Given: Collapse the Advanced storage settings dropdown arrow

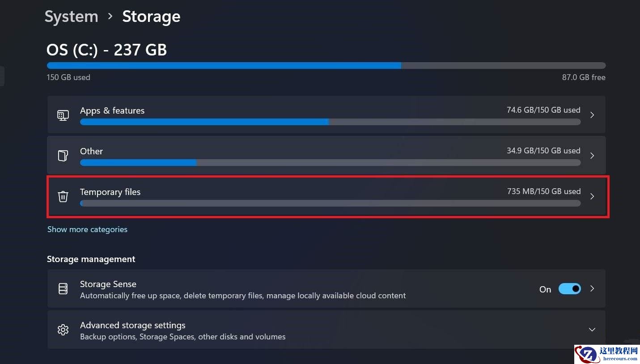Looking at the screenshot, I should pyautogui.click(x=592, y=330).
